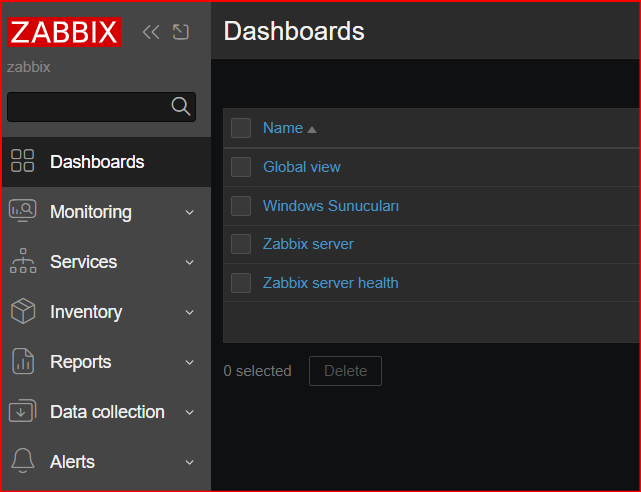641x492 pixels.
Task: Expand the Monitoring menu chevron
Action: [x=189, y=212]
